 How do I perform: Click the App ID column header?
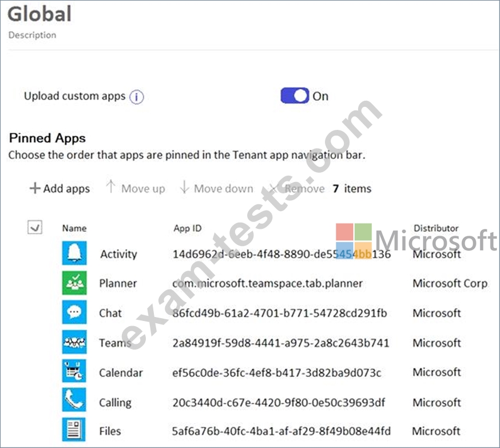187,228
